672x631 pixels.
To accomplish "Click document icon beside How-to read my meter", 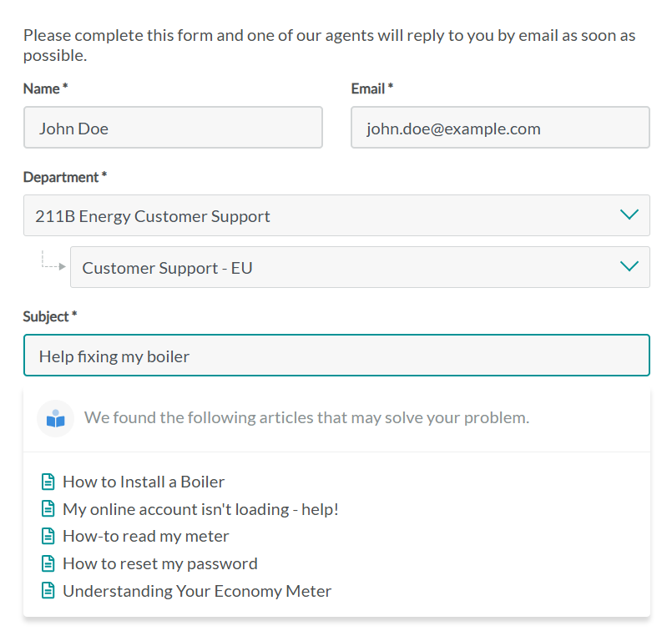I will 48,536.
